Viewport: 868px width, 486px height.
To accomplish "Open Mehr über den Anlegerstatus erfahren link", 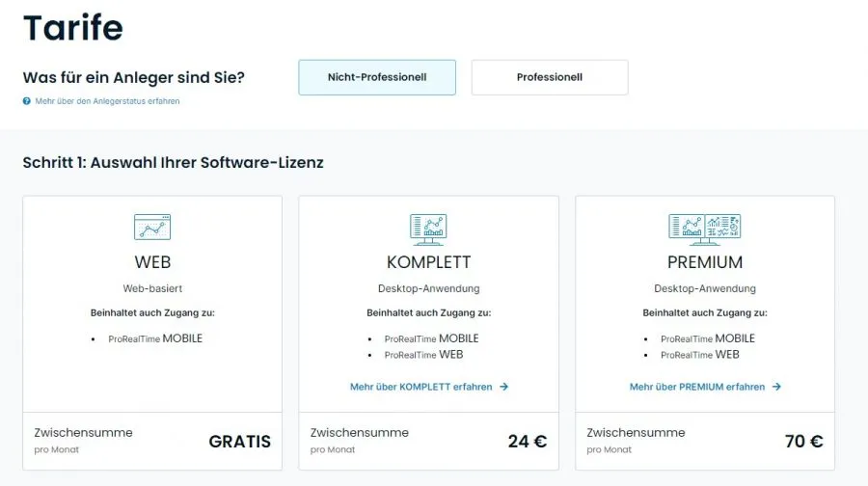I will tap(107, 101).
